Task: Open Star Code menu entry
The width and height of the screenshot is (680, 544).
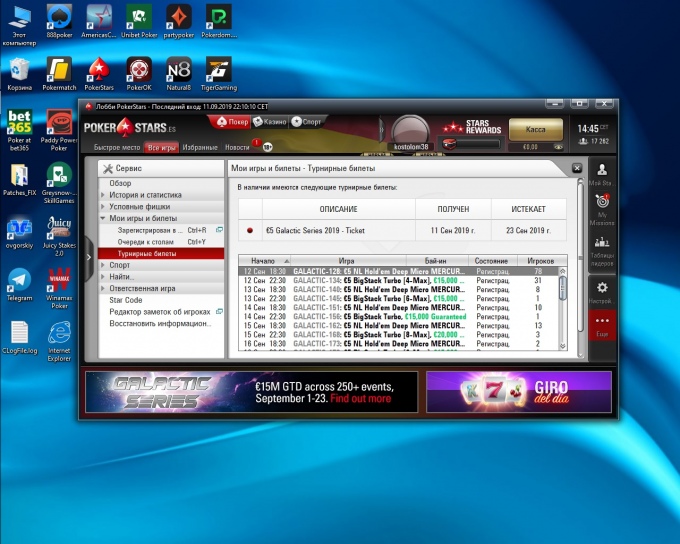Action: (126, 300)
